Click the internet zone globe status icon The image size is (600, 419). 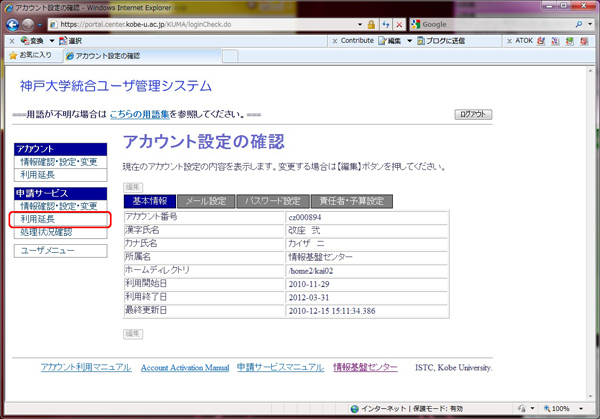pos(355,409)
